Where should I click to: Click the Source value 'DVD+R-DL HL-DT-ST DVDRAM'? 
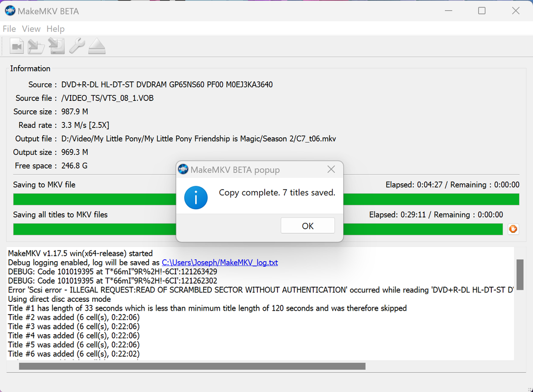(167, 85)
